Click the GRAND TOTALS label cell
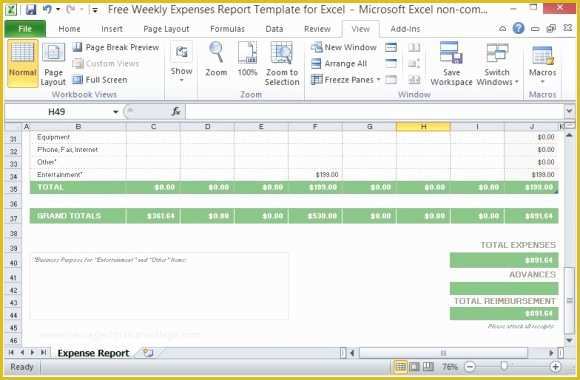This screenshot has height=380, width=580. [x=78, y=216]
